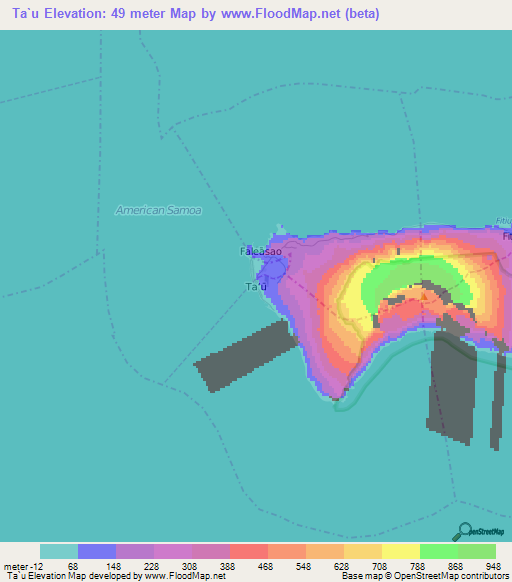Image resolution: width=512 pixels, height=582 pixels.
Task: Select the blue 68 meter legend swatch
Action: click(x=97, y=552)
